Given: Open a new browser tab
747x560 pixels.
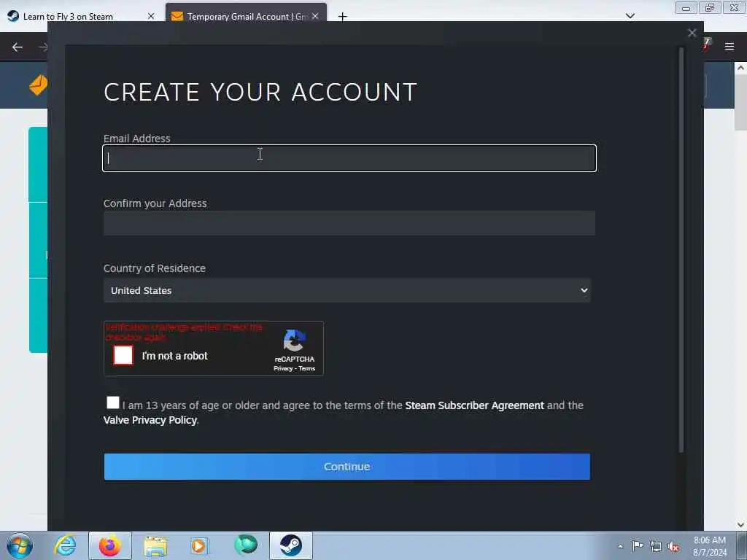Looking at the screenshot, I should (x=342, y=17).
